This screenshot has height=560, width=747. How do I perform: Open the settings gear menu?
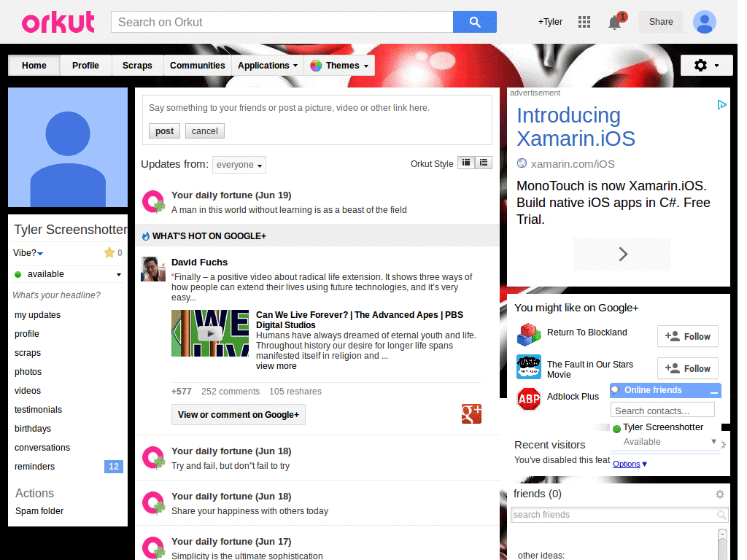point(706,65)
